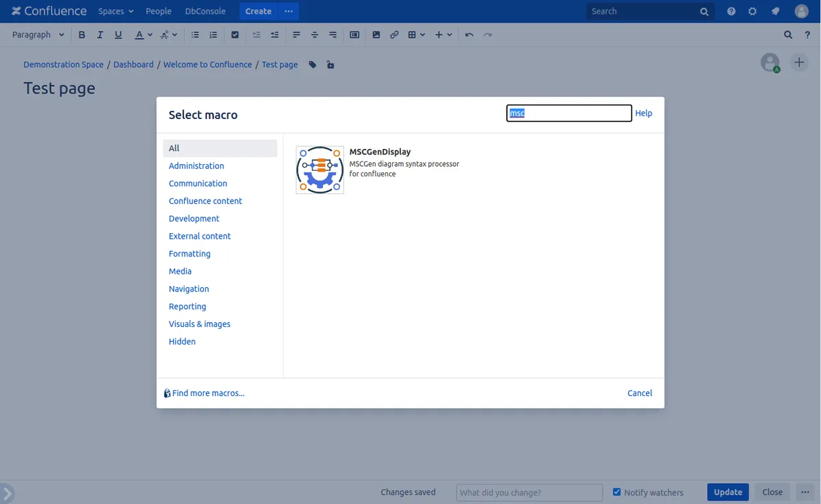Open the more formatting dropdown
821x504 pixels.
coord(169,35)
